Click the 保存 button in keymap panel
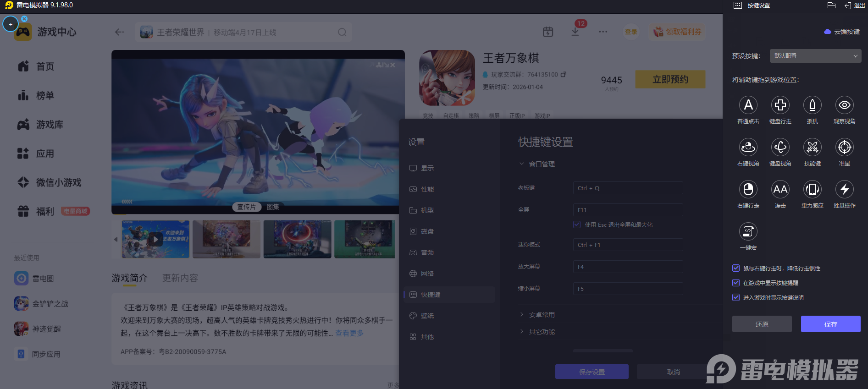 pos(831,324)
